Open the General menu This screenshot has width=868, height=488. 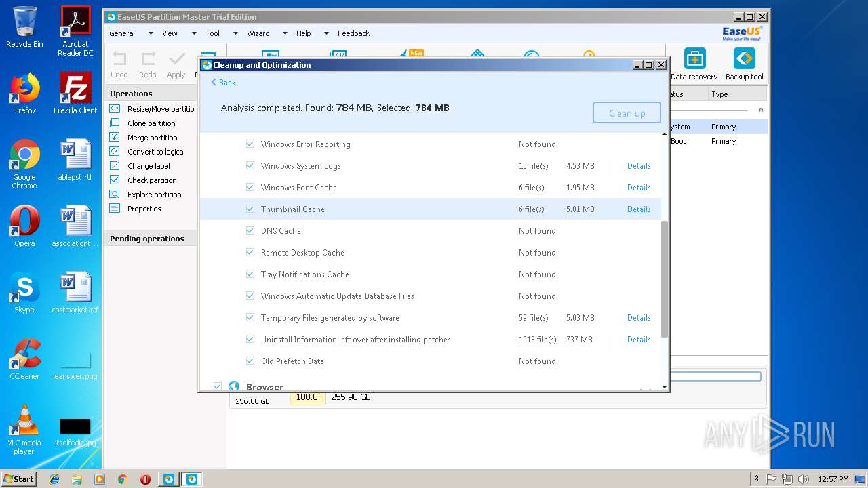click(122, 33)
